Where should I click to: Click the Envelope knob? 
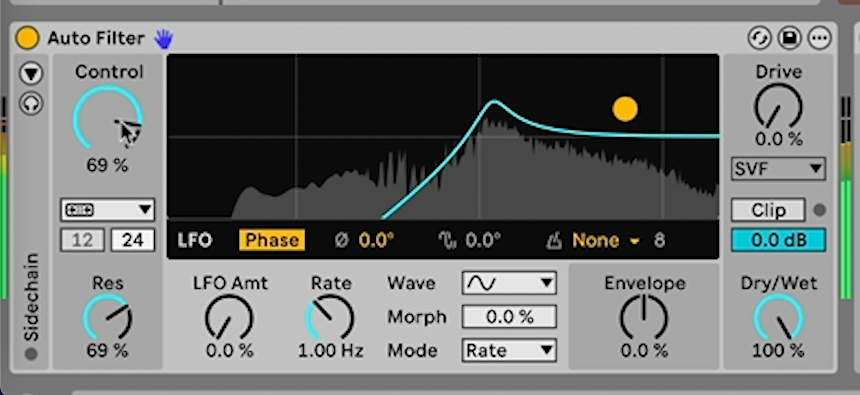[644, 318]
